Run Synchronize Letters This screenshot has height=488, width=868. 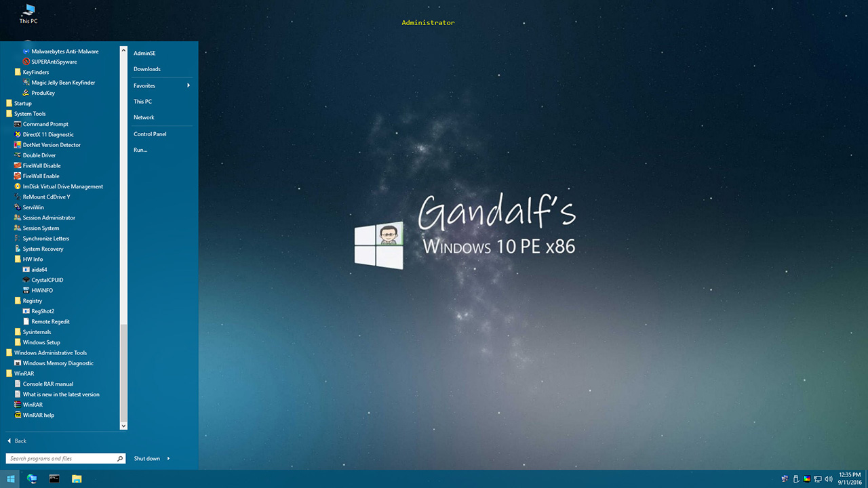(41, 239)
